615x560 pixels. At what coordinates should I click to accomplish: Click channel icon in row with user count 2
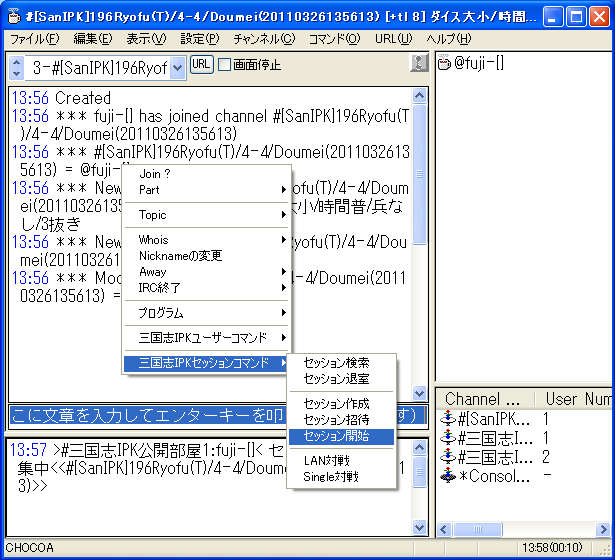450,457
